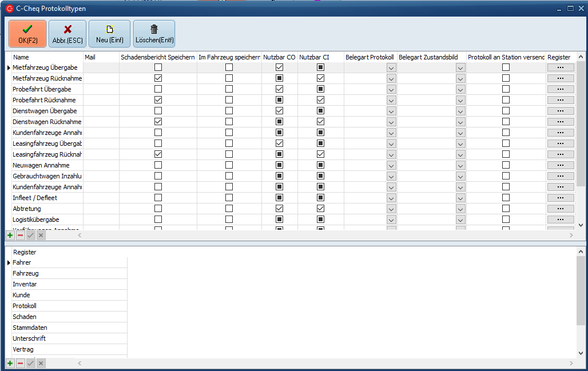Image resolution: width=588 pixels, height=371 pixels.
Task: Click red minus icon under Register list
Action: [20, 364]
